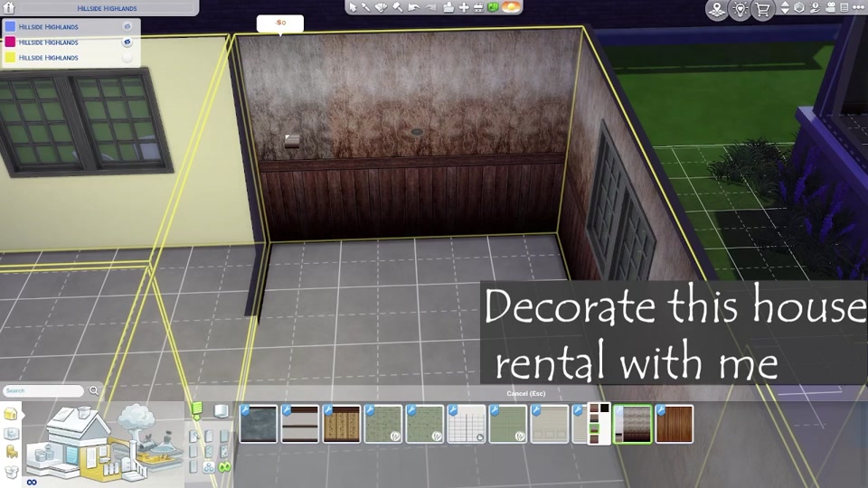
Task: Click the Cancel (Esc) label
Action: [526, 393]
